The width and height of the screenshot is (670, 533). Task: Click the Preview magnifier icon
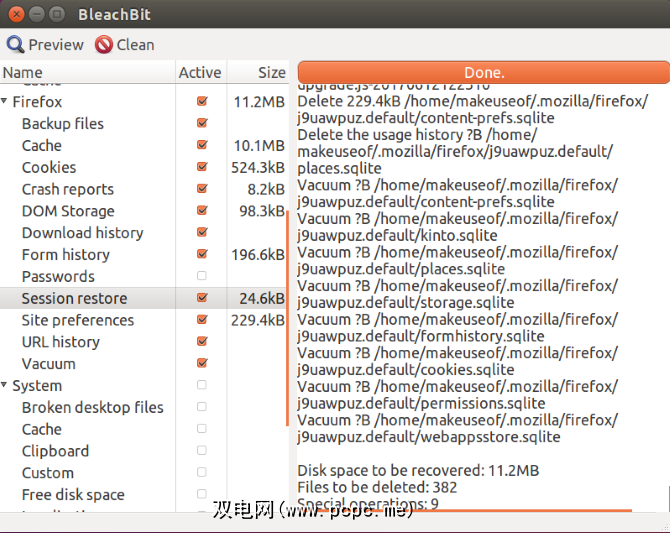(x=15, y=44)
